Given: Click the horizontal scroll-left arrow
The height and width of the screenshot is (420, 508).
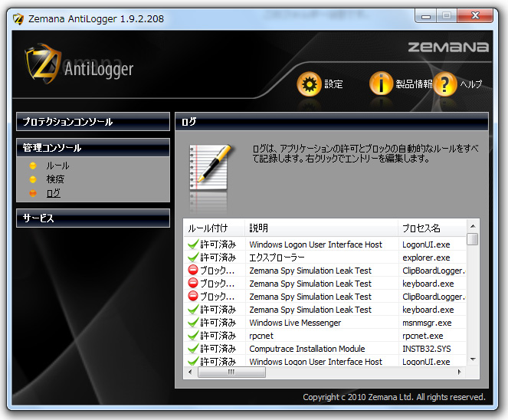Looking at the screenshot, I should (190, 372).
